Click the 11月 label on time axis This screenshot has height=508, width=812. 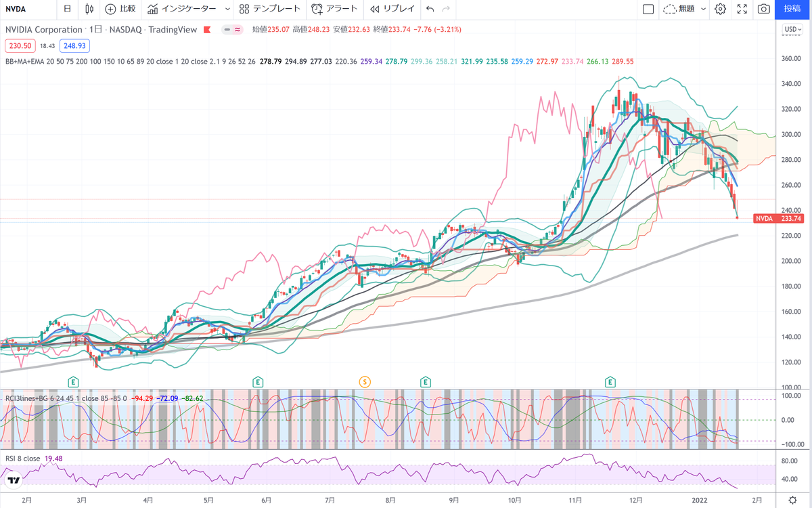[575, 500]
